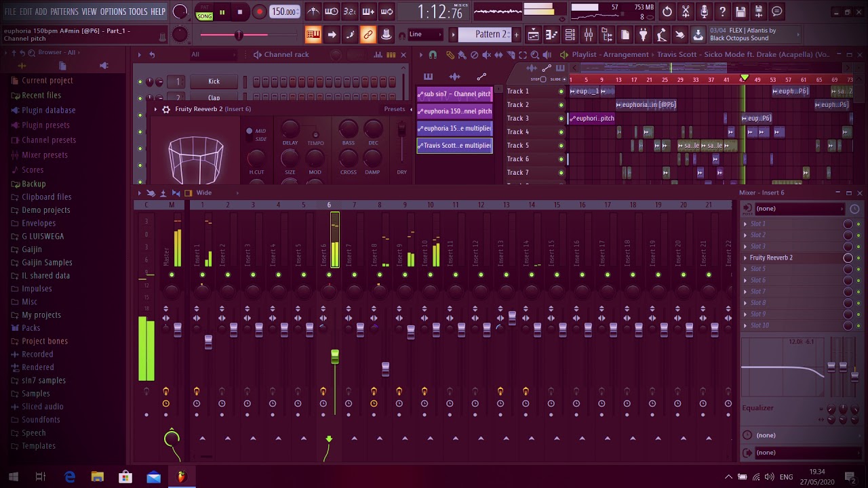Click the Insert 6 volume fader
The width and height of the screenshot is (868, 488).
pyautogui.click(x=335, y=357)
